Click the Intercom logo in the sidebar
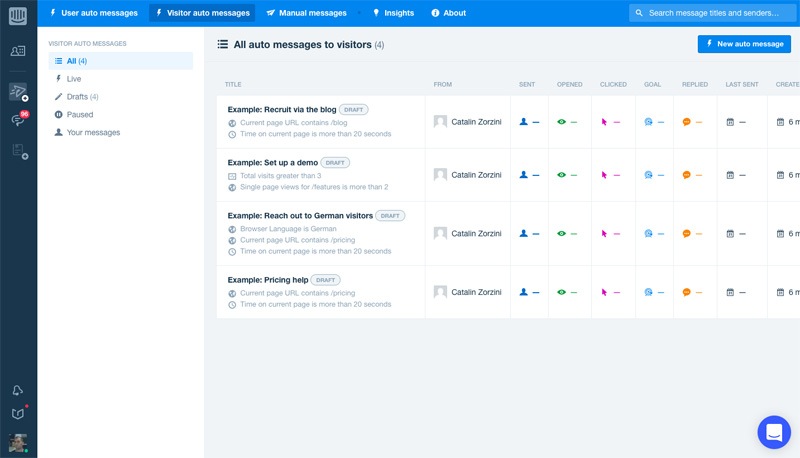Image resolution: width=800 pixels, height=458 pixels. (x=18, y=15)
